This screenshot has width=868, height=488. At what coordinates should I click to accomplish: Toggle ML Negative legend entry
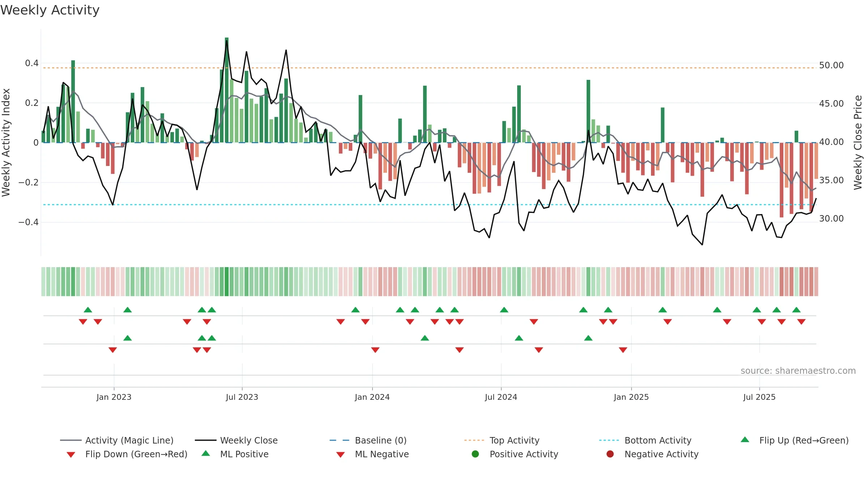373,454
